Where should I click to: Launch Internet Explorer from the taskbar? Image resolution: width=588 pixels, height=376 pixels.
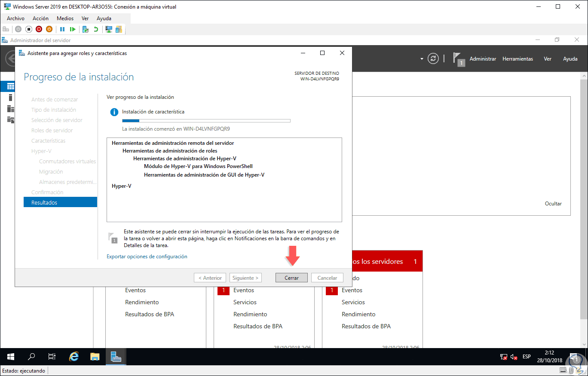tap(74, 357)
